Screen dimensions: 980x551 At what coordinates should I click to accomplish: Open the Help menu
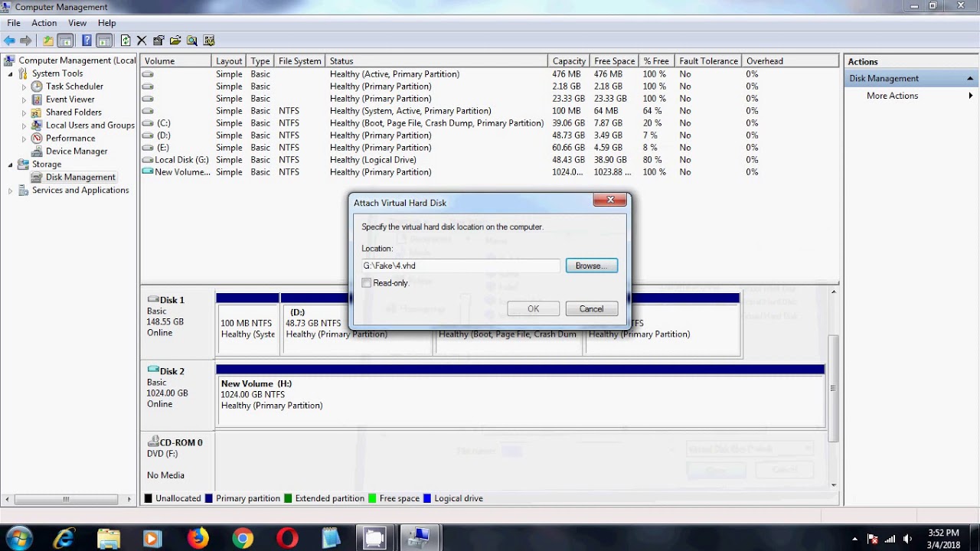coord(106,23)
